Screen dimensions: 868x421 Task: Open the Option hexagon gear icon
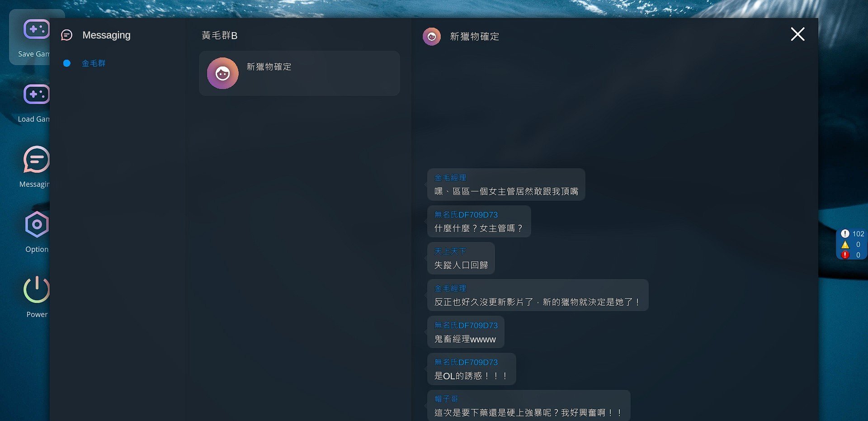pyautogui.click(x=37, y=224)
